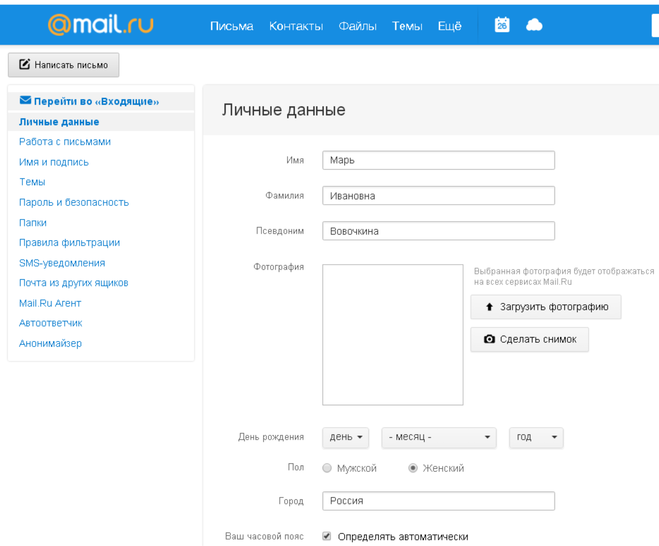Click the Сделать снимок camera button
This screenshot has width=659, height=546.
[530, 339]
